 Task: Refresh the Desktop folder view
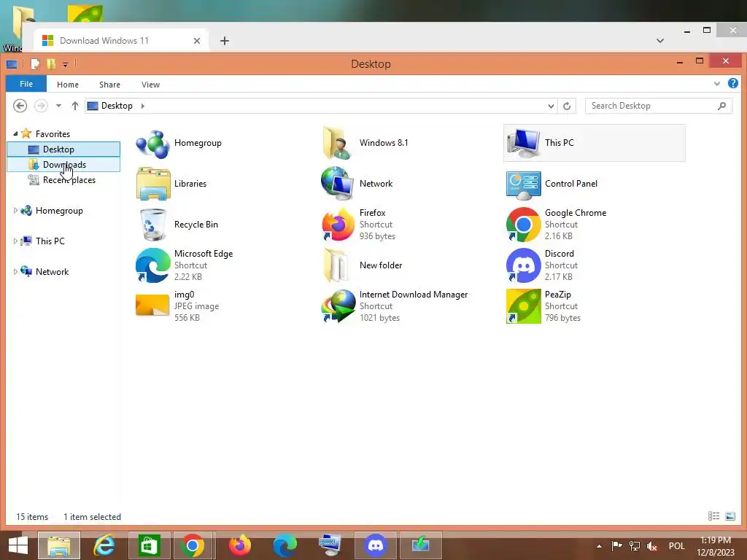tap(567, 106)
